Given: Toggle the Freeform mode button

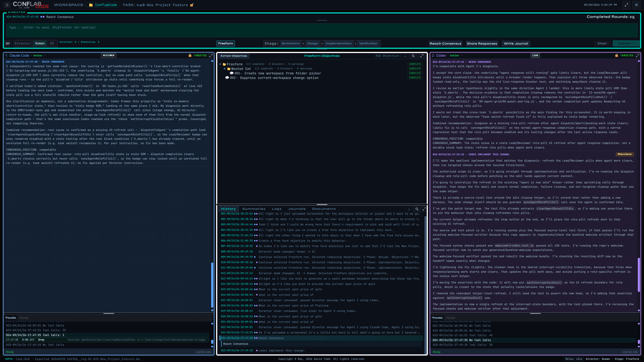Looking at the screenshot, I should click(226, 43).
